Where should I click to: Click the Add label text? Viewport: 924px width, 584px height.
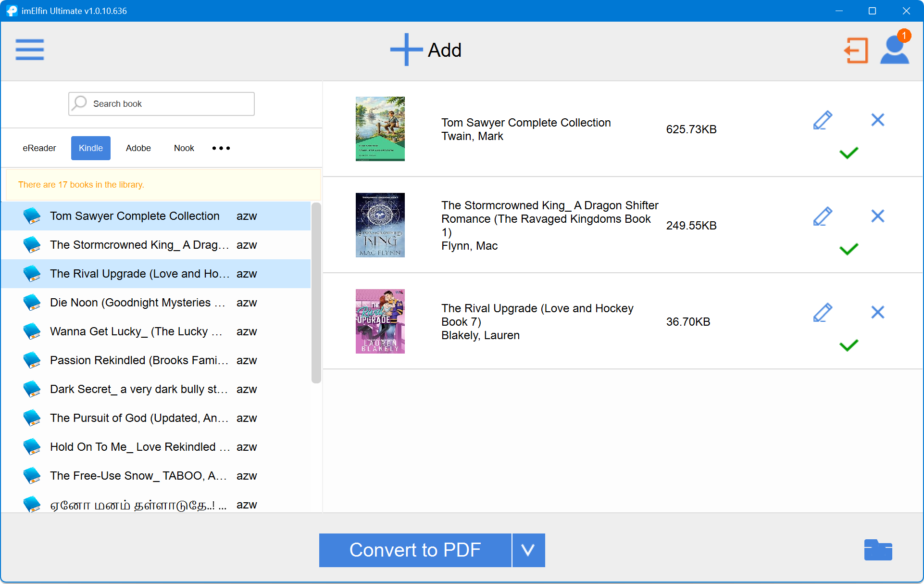(445, 50)
